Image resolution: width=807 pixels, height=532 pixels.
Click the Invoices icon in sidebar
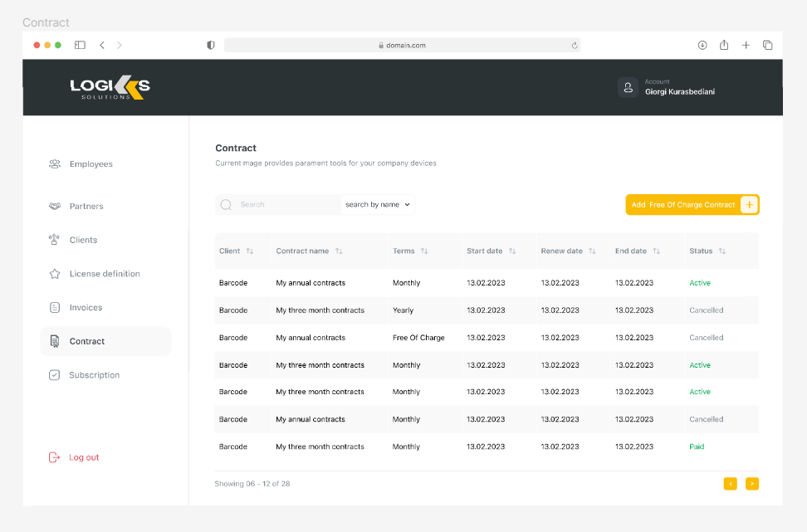click(55, 308)
